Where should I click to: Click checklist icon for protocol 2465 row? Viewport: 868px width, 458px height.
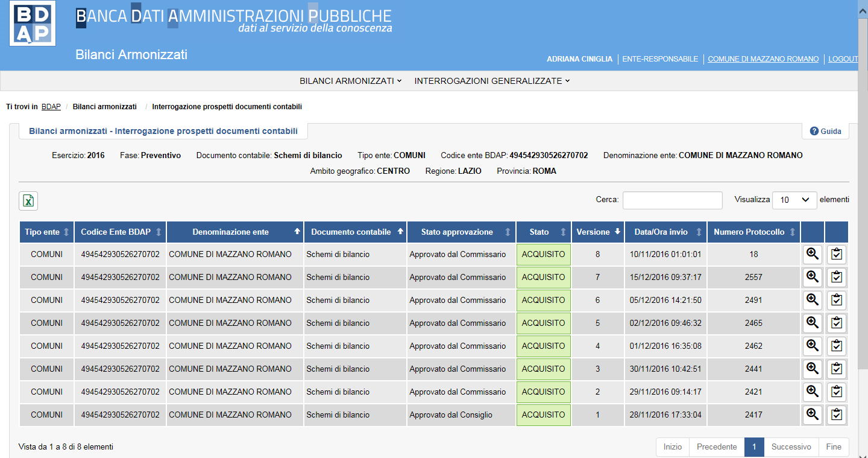pos(837,323)
